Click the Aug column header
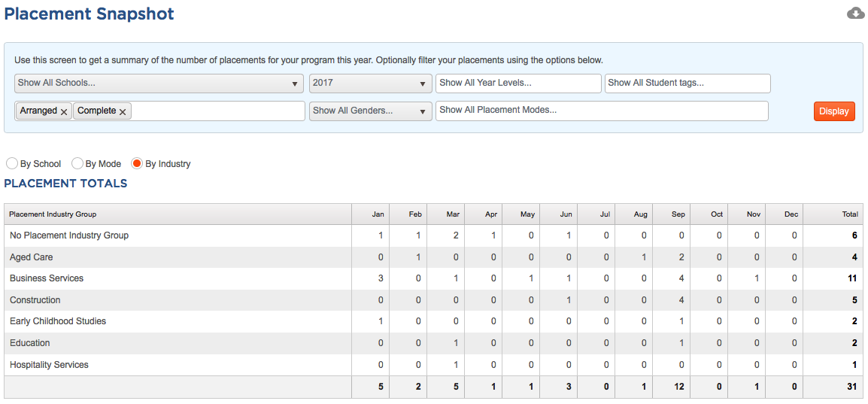The height and width of the screenshot is (404, 868). (x=634, y=214)
